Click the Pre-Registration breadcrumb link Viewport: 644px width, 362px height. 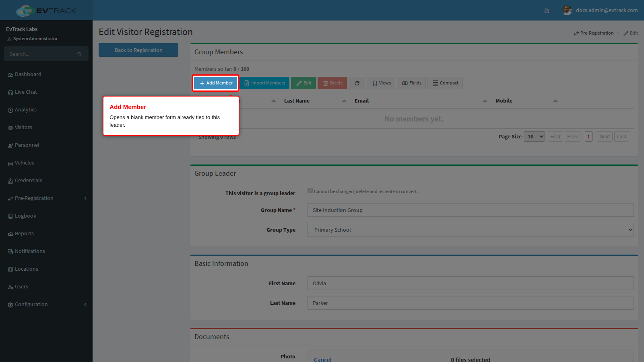click(x=594, y=33)
